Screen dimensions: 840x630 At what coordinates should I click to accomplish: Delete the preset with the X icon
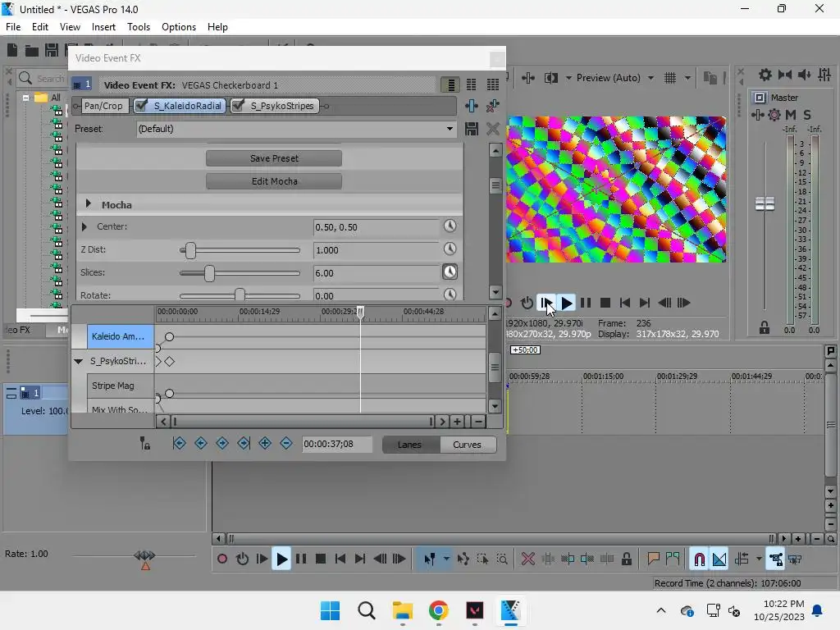click(493, 129)
